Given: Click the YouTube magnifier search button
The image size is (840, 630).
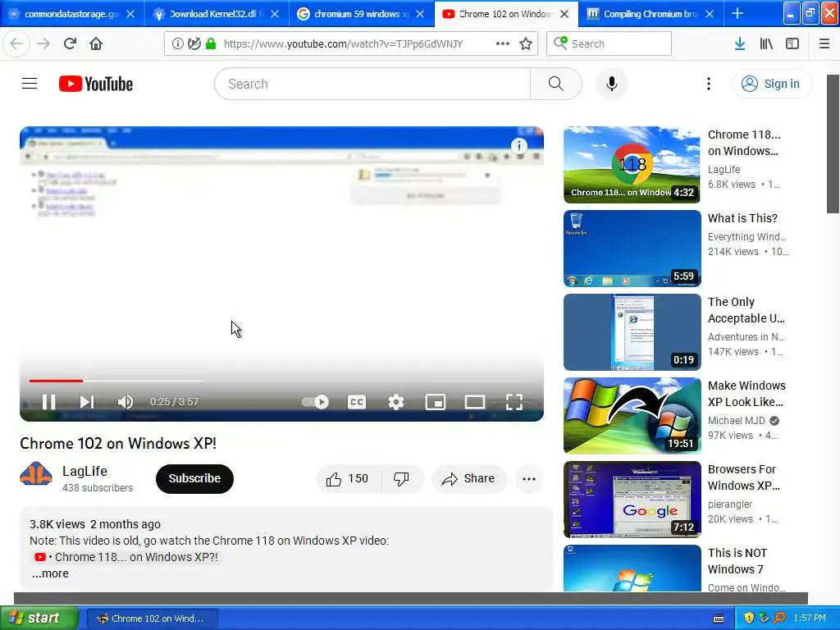Looking at the screenshot, I should 556,84.
